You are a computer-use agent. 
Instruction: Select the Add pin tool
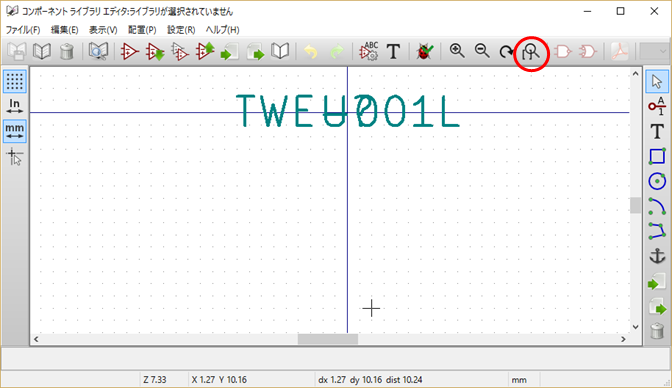(657, 106)
